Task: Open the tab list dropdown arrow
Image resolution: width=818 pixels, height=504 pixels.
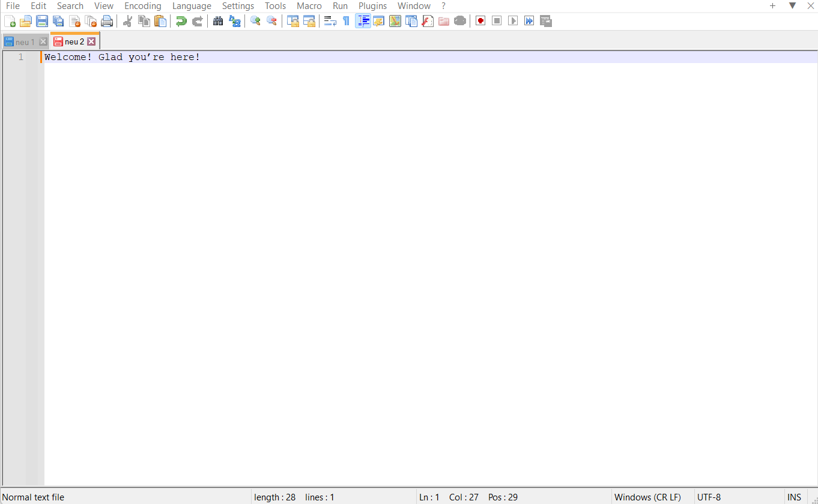Action: click(x=792, y=5)
